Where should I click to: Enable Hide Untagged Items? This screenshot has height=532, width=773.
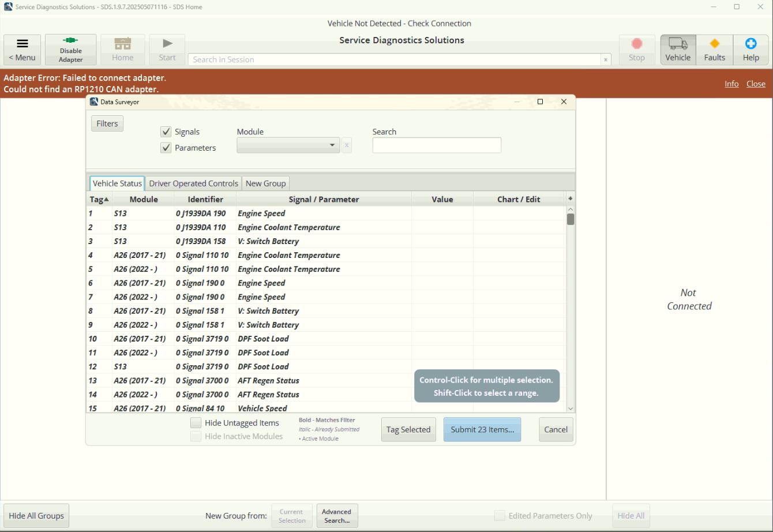point(196,422)
